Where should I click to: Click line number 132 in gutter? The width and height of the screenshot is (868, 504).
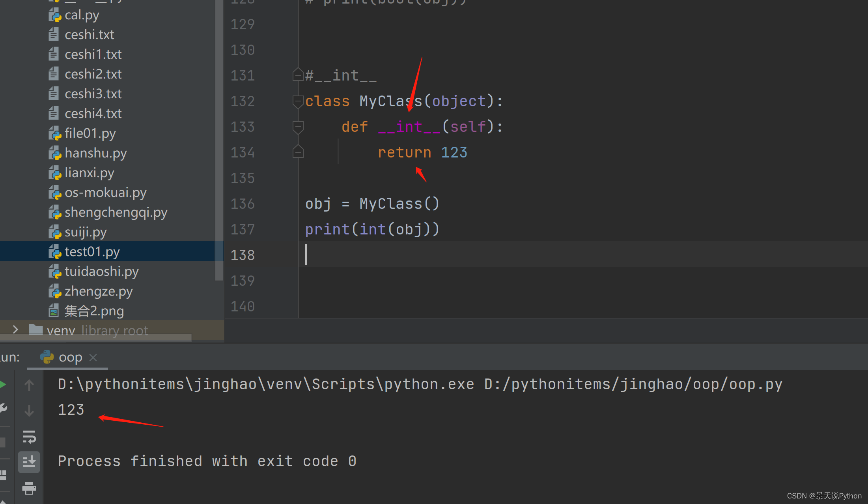click(x=243, y=101)
